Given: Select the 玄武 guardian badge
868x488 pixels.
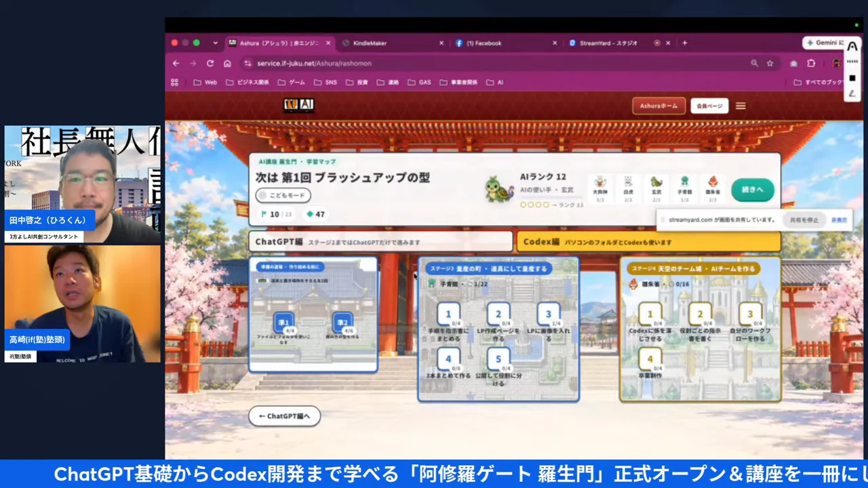Looking at the screenshot, I should pos(656,189).
